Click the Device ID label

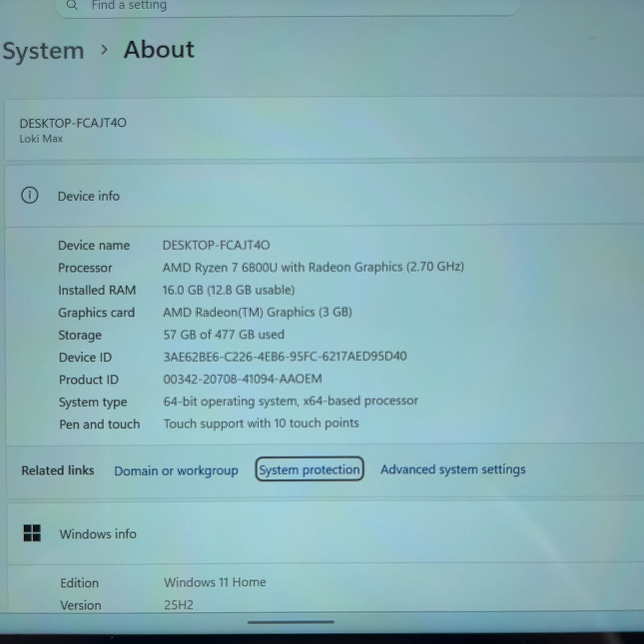85,357
